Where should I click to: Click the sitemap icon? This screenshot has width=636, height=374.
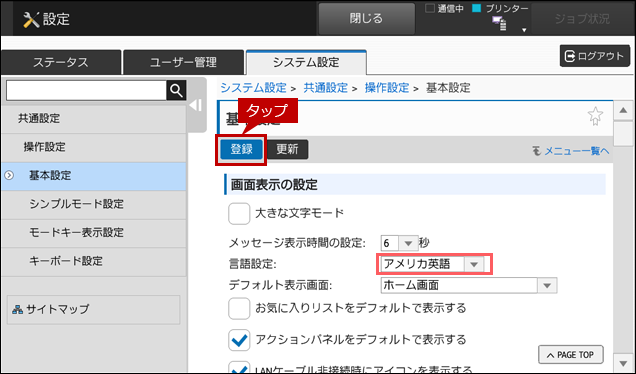17,310
